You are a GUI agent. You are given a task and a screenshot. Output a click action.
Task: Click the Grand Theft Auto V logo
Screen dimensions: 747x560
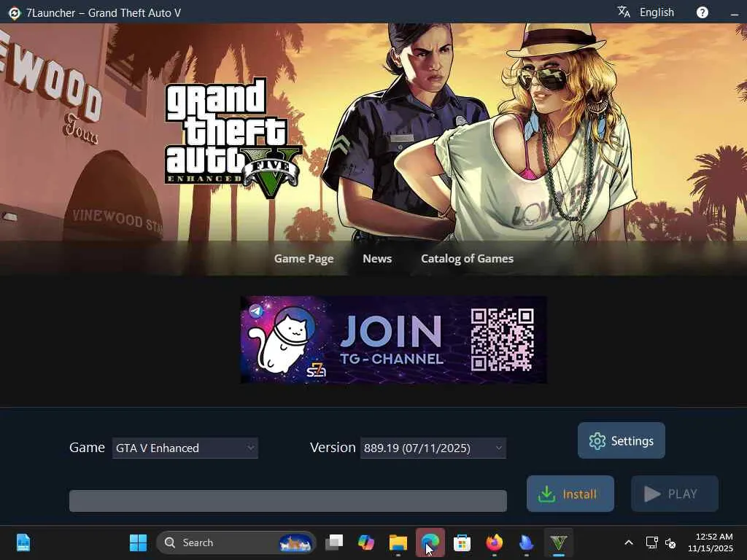[233, 138]
